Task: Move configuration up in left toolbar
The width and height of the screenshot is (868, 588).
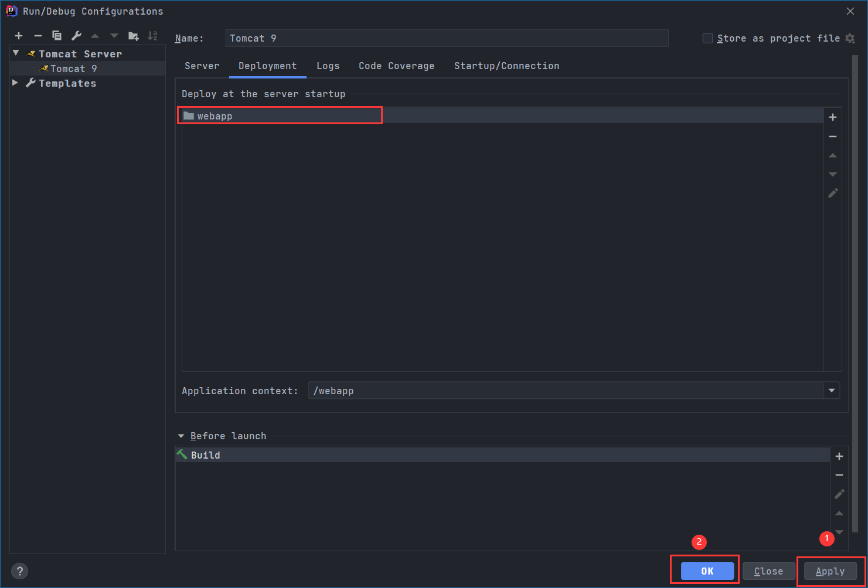Action: coord(95,36)
